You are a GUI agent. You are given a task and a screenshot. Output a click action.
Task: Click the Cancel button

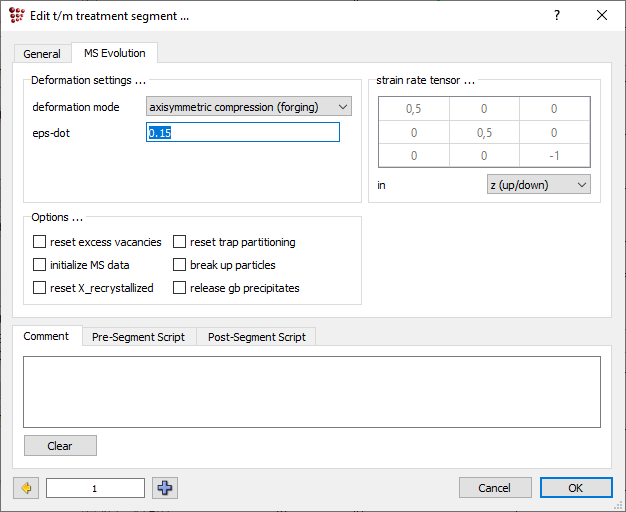pyautogui.click(x=494, y=488)
